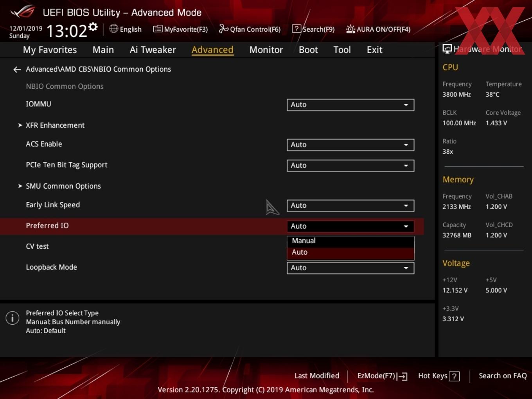Click the Ratio 38x value
The height and width of the screenshot is (399, 532).
[448, 151]
